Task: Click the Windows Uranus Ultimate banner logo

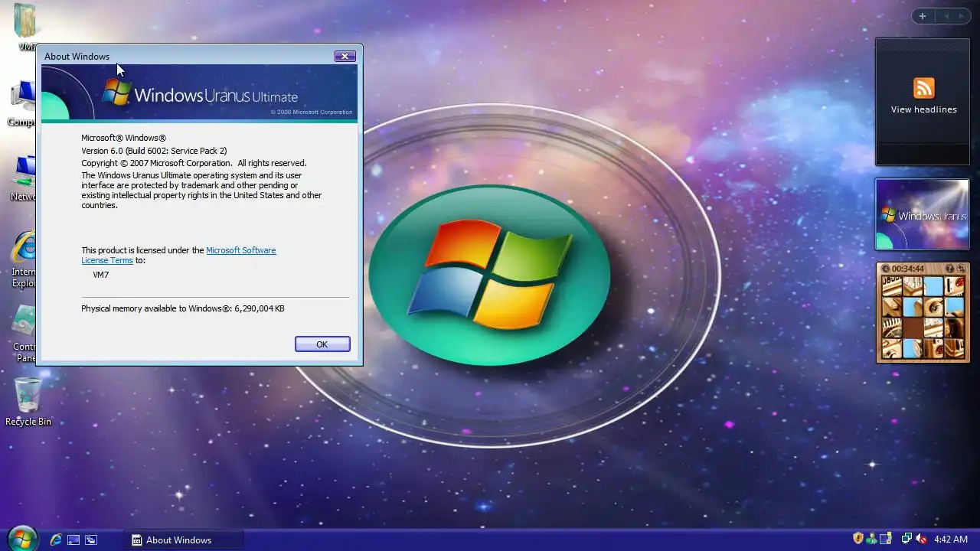Action: click(200, 95)
